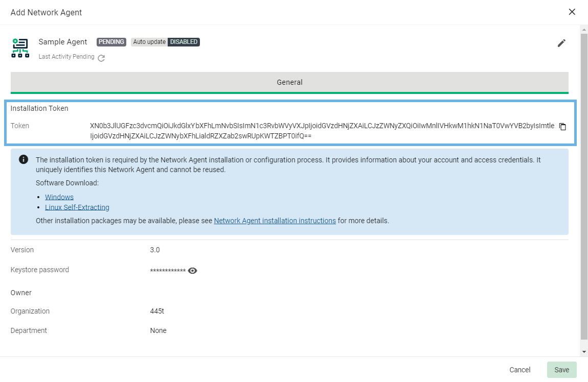Click the vertical scrollbar thumb
Screen dimensions: 588x382
tap(584, 186)
